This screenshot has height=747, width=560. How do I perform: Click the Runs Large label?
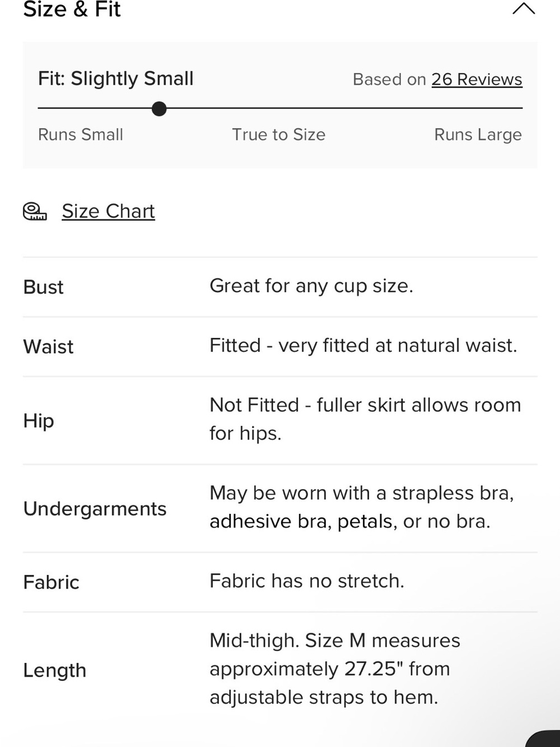478,135
